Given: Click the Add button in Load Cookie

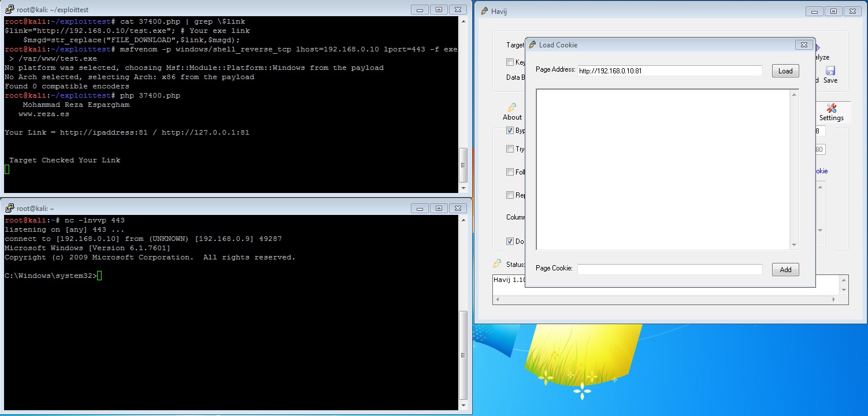Looking at the screenshot, I should [x=785, y=270].
